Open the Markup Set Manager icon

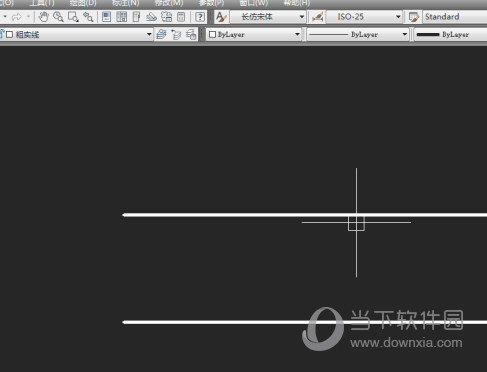(x=166, y=17)
